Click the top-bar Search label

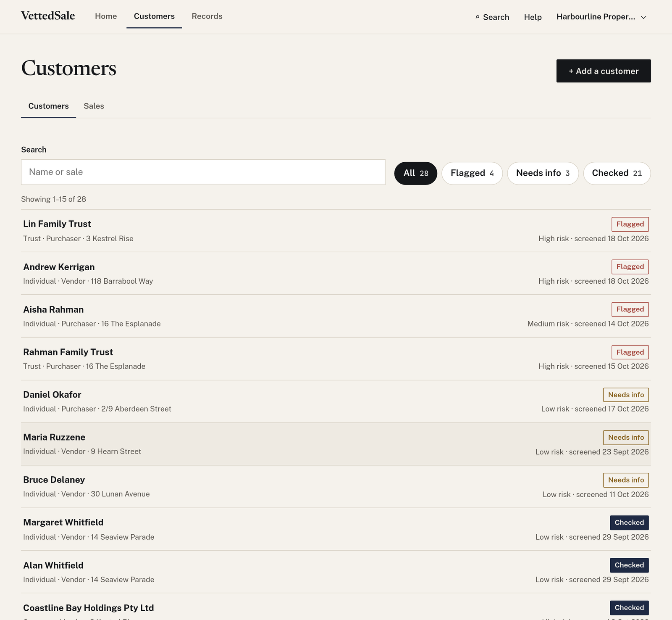click(x=496, y=17)
